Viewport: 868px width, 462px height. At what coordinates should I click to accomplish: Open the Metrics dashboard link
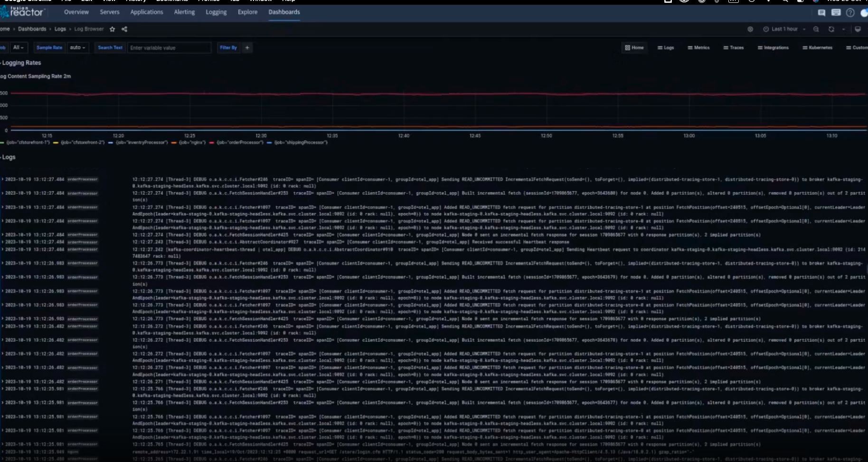point(698,48)
